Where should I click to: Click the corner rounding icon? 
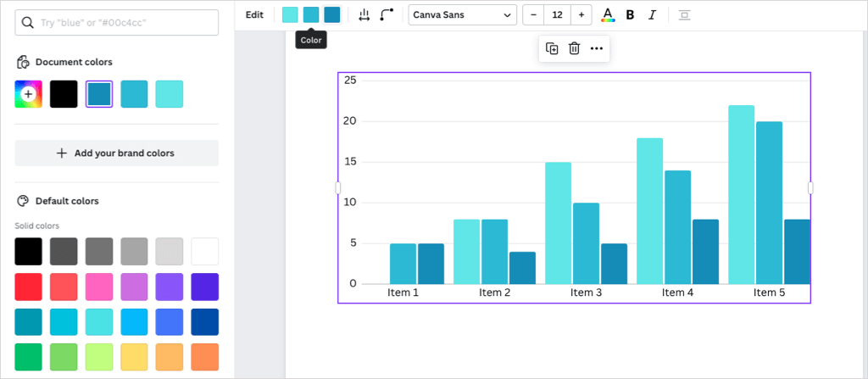tap(387, 14)
